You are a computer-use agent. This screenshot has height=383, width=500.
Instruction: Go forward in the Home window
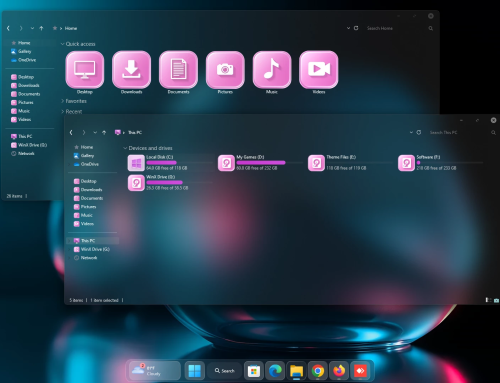pyautogui.click(x=21, y=28)
